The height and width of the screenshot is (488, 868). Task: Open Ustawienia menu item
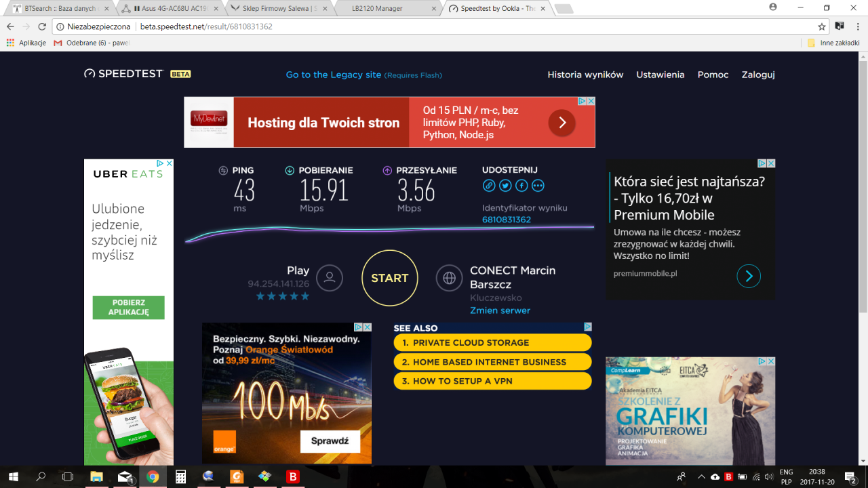click(660, 75)
